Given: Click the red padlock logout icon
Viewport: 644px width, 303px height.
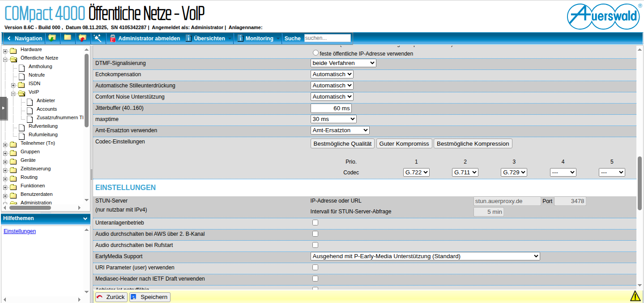Looking at the screenshot, I should click(113, 39).
